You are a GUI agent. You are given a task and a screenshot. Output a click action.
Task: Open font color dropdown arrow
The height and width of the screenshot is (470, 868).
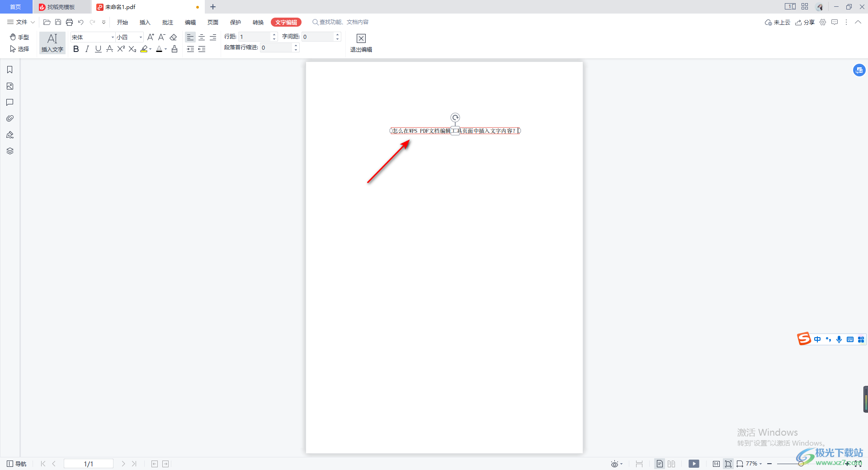coord(166,49)
